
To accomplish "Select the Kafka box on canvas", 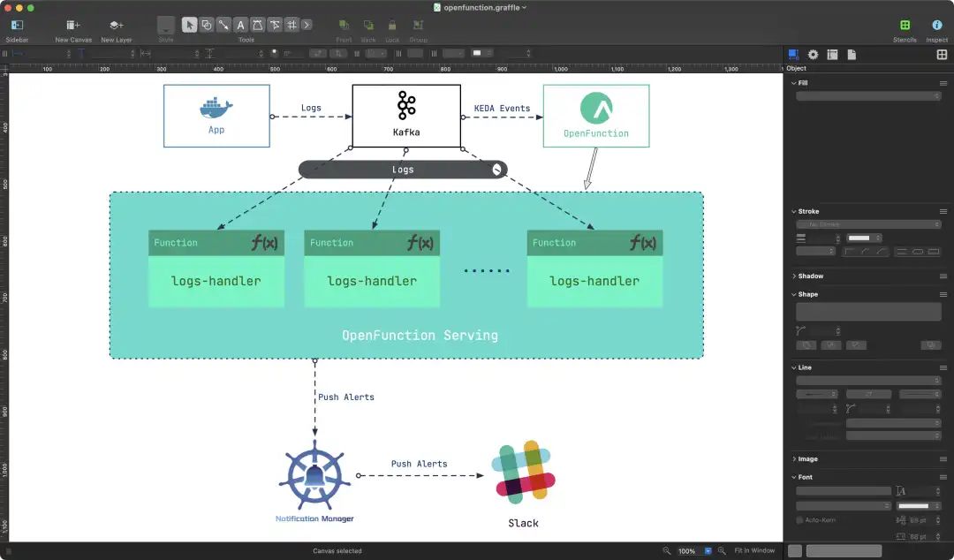I will pyautogui.click(x=406, y=117).
